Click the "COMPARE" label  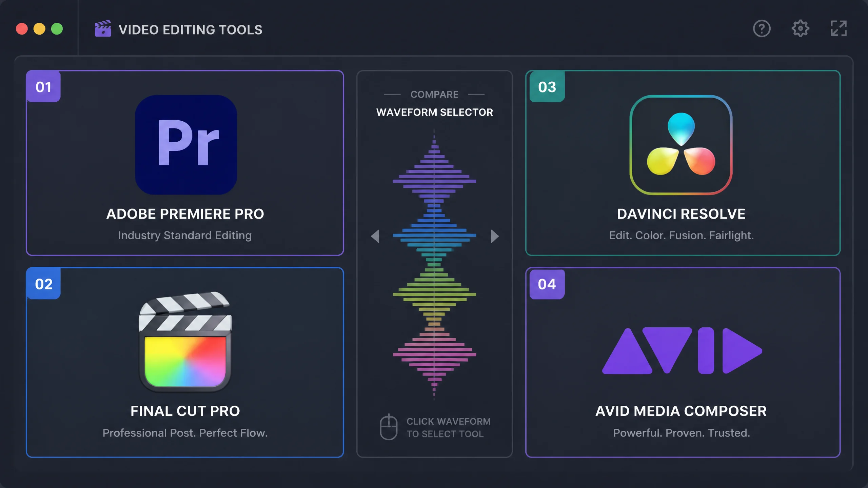(434, 94)
